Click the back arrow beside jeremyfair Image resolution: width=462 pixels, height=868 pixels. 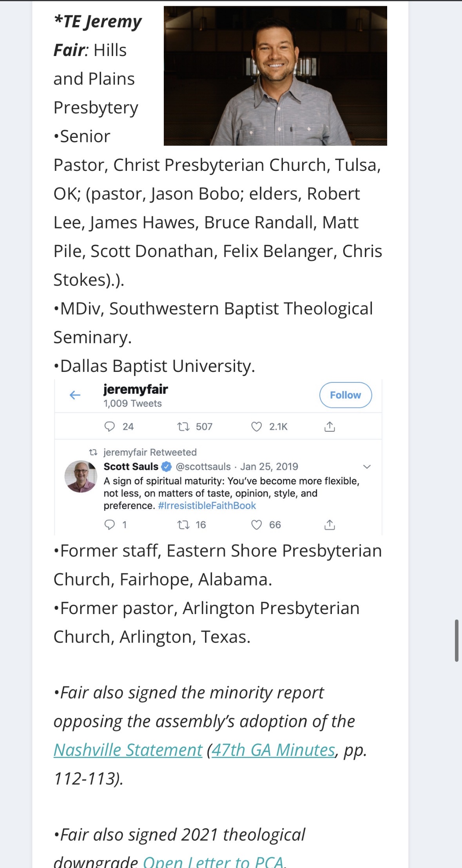[x=75, y=395]
